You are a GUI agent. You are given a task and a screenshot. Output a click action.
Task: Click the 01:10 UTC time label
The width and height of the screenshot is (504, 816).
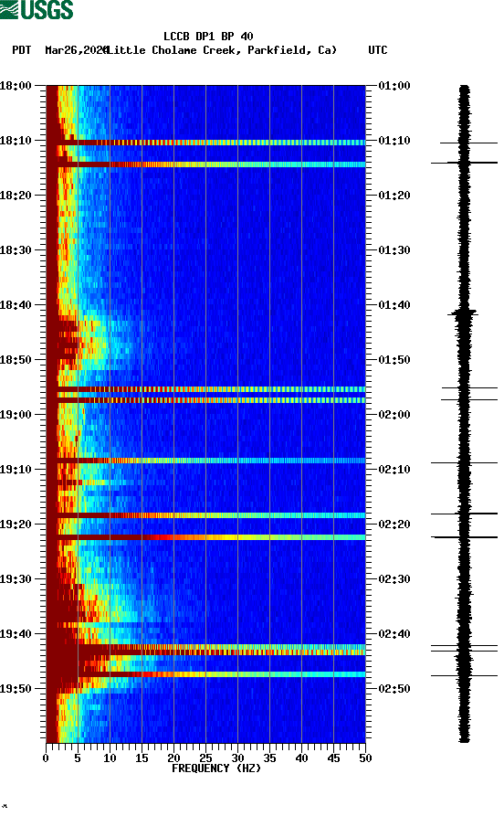point(394,141)
